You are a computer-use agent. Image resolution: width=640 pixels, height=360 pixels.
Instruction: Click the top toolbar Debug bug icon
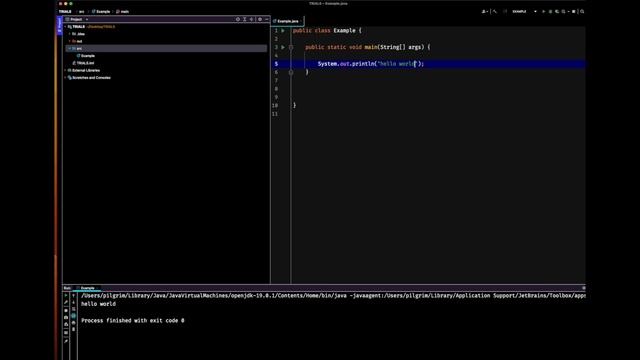pyautogui.click(x=550, y=11)
